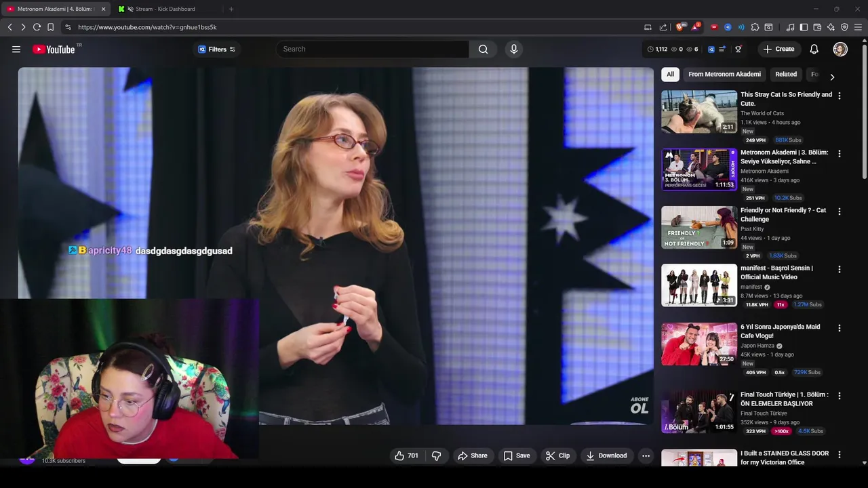
Task: Click the Clip button
Action: pyautogui.click(x=557, y=455)
